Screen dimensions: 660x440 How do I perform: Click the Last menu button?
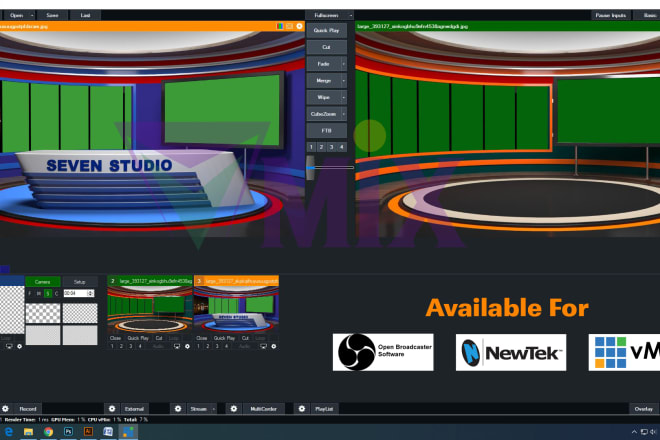point(85,15)
